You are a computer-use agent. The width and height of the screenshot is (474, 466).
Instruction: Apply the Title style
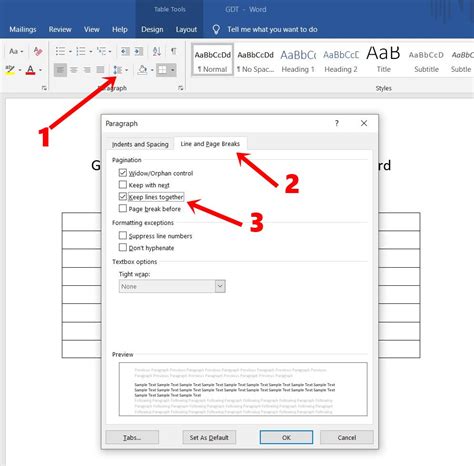click(384, 60)
